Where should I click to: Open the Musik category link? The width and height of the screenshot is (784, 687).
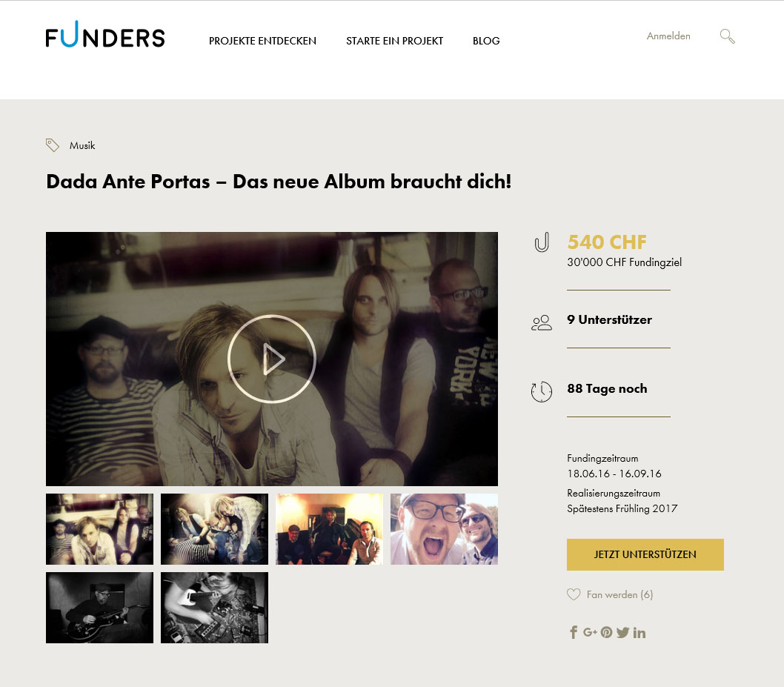pyautogui.click(x=82, y=145)
